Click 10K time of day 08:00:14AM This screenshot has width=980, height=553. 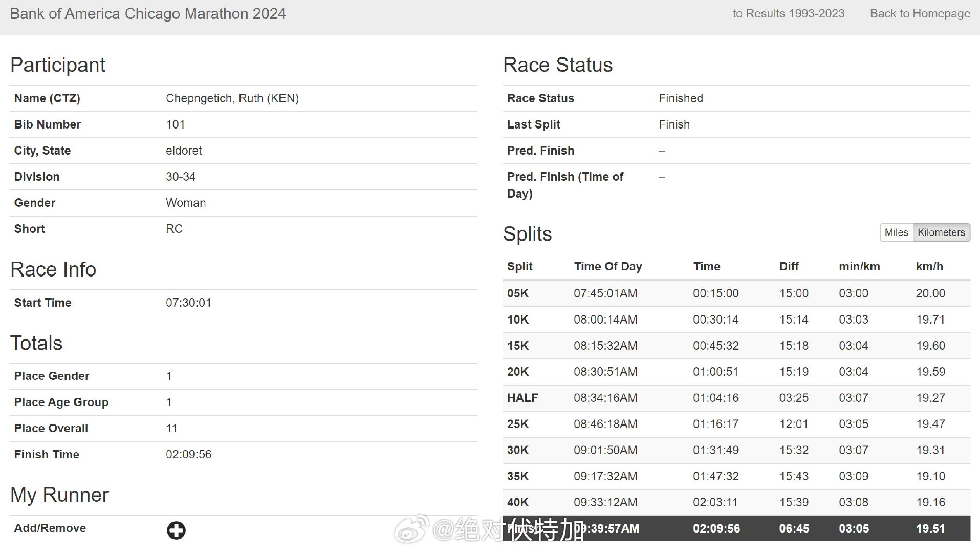[x=605, y=320]
